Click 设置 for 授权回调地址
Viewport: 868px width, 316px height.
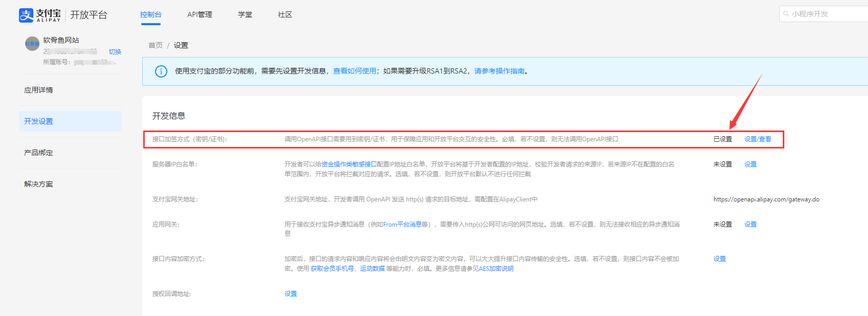pos(291,294)
